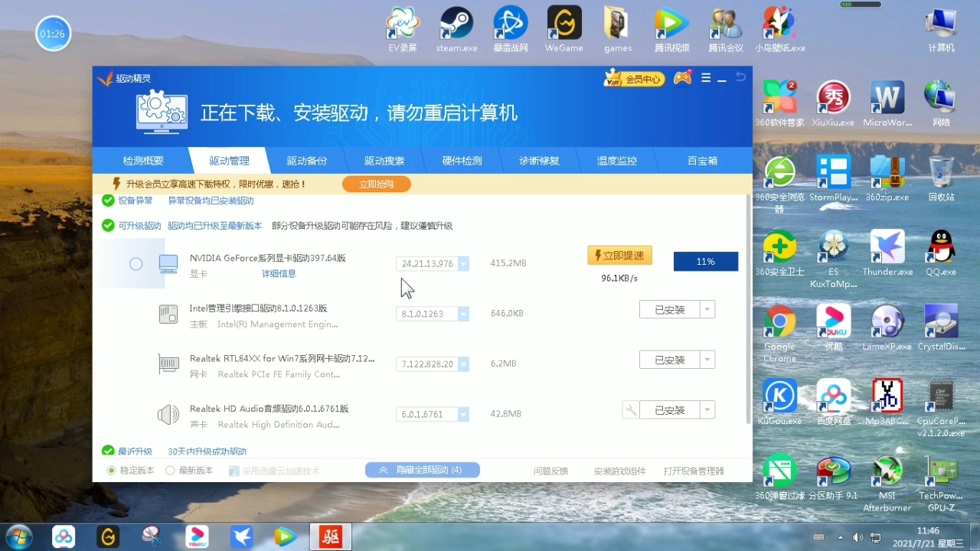Open version dropdown 8.1.0.1263 for Intel driver

pos(463,314)
